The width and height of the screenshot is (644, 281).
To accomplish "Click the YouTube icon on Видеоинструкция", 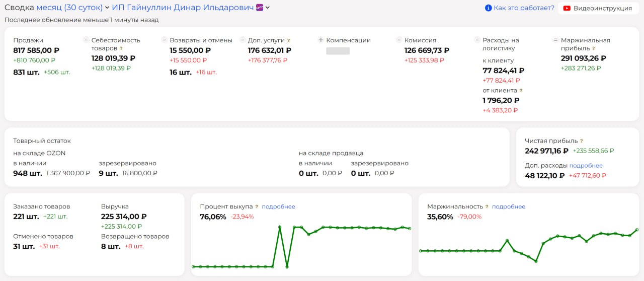I will tap(567, 8).
